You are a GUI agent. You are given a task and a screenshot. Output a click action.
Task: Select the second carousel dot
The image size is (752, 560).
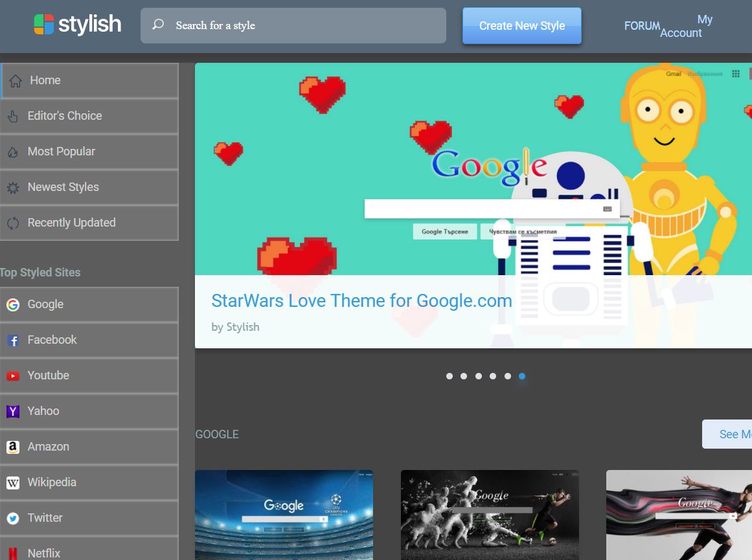coord(464,376)
